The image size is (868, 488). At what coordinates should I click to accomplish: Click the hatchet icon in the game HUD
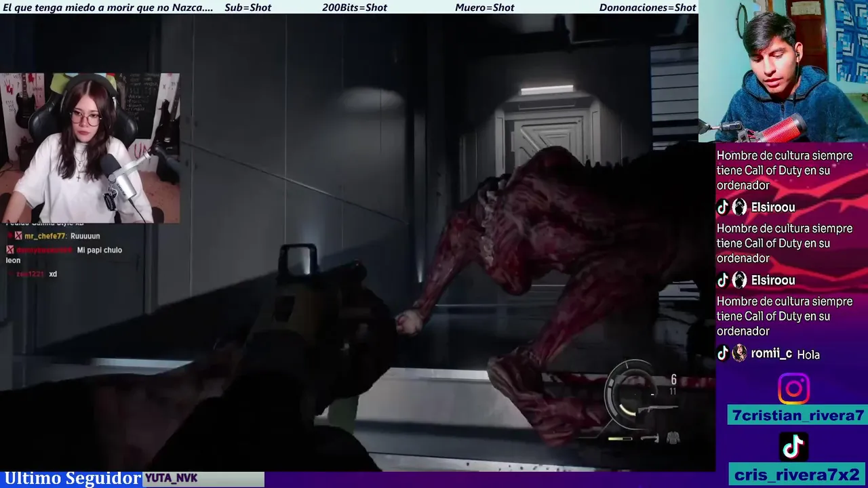[649, 439]
